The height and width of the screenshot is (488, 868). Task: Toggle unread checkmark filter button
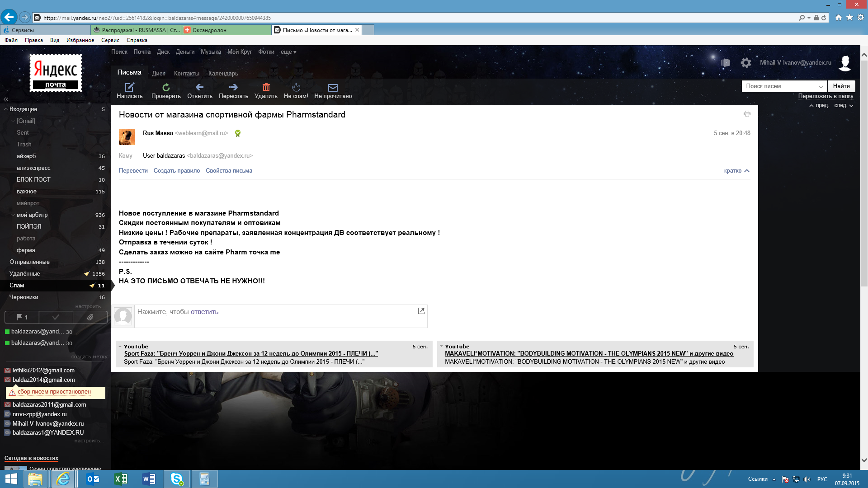(x=56, y=317)
